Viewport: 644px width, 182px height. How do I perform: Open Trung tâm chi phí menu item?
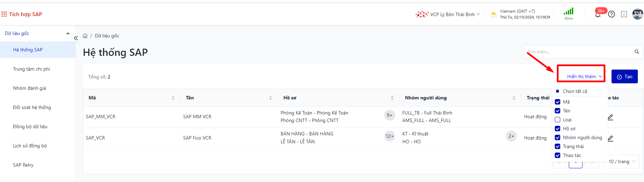coord(31,69)
